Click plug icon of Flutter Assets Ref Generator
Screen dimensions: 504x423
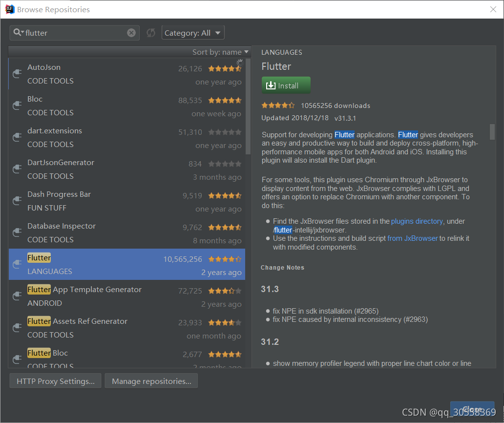(x=17, y=328)
